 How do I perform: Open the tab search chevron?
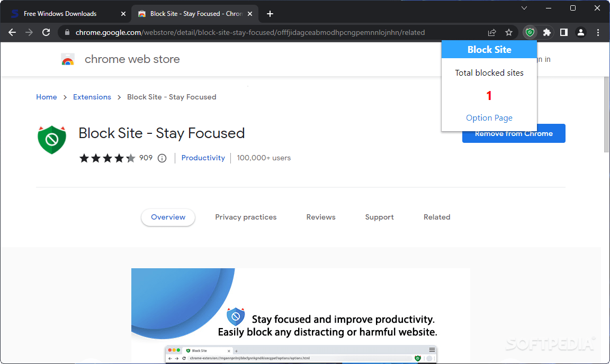point(524,8)
